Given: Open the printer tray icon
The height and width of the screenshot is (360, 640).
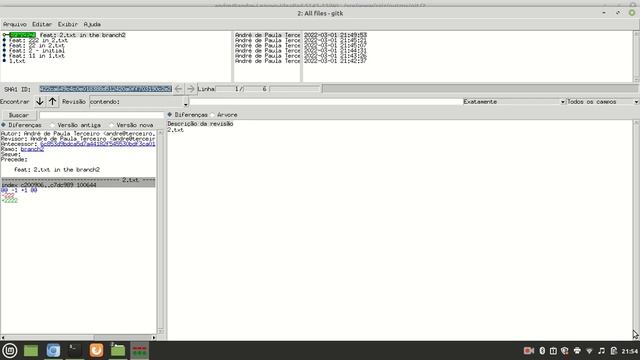Looking at the screenshot, I should tap(577, 351).
